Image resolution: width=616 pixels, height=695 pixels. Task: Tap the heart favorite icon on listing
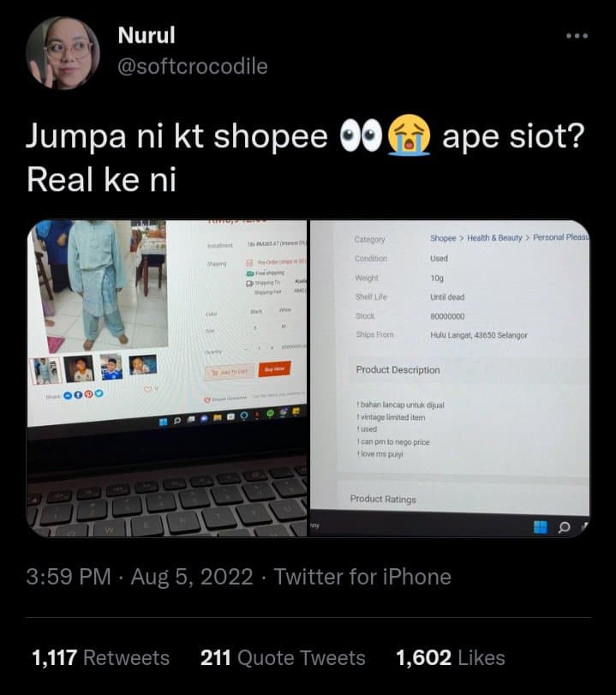pyautogui.click(x=147, y=389)
